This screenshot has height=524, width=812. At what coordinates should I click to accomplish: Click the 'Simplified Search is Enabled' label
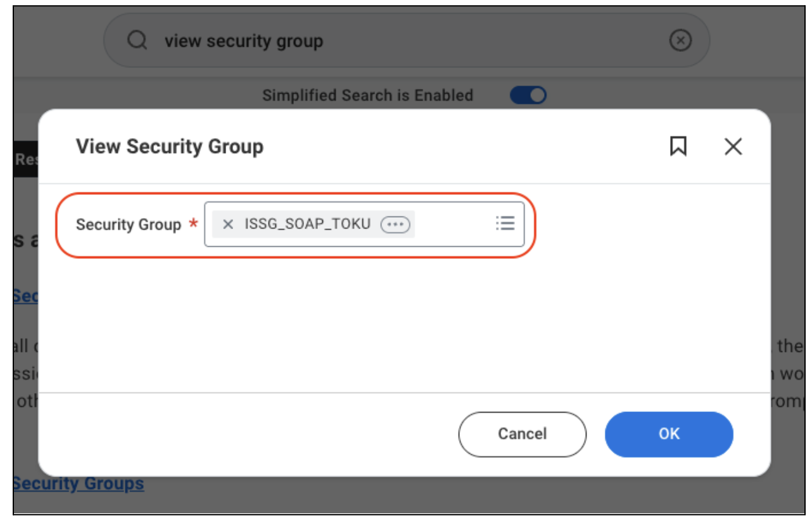pyautogui.click(x=367, y=96)
